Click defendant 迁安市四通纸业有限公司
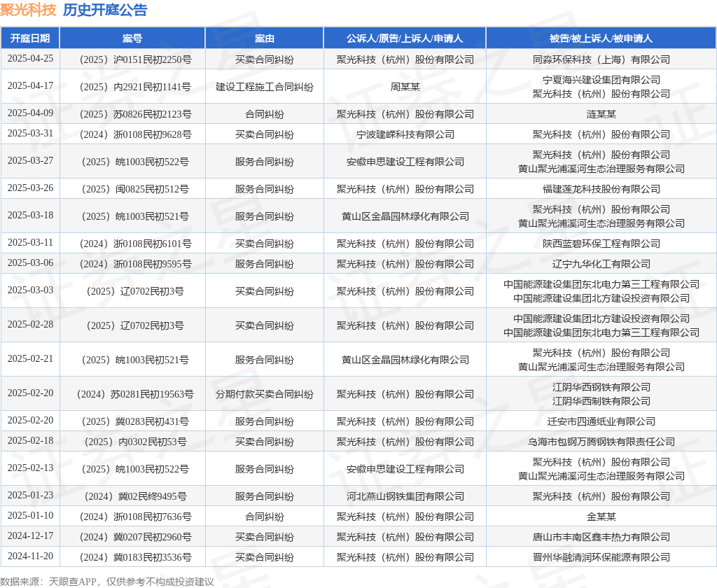This screenshot has height=588, width=717. [x=601, y=421]
